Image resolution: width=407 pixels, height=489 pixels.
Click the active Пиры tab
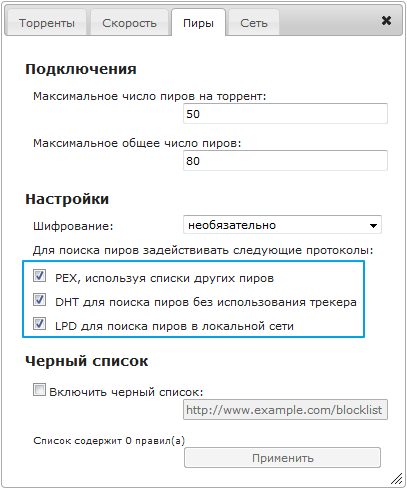pos(198,23)
